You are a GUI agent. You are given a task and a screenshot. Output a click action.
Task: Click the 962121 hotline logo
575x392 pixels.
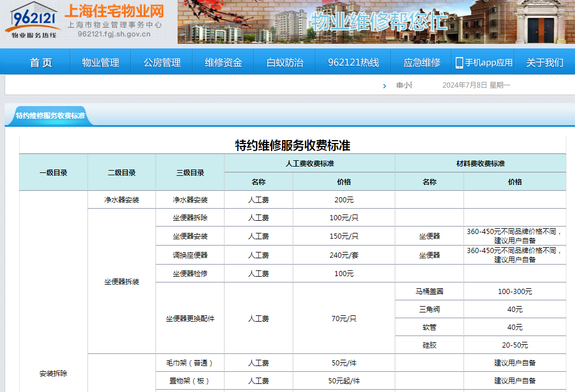pyautogui.click(x=33, y=21)
